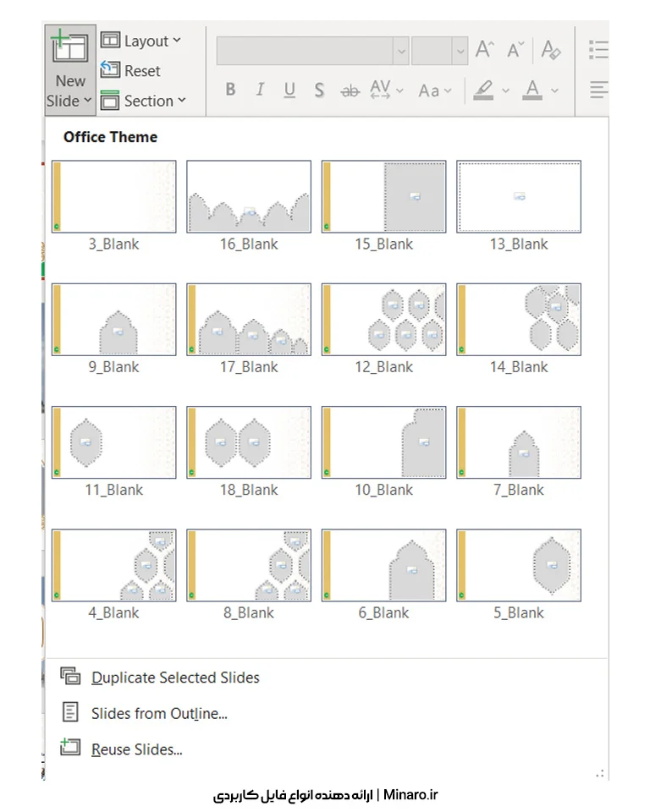Apply the text highlight color

483,90
